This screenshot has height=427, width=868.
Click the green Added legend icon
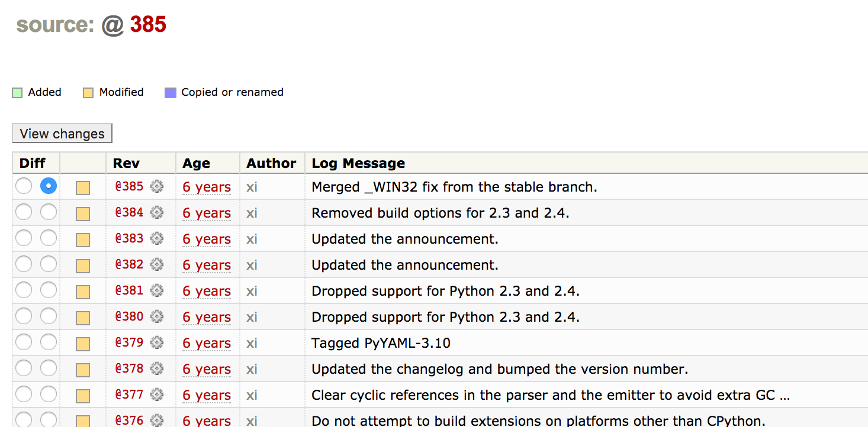point(17,92)
